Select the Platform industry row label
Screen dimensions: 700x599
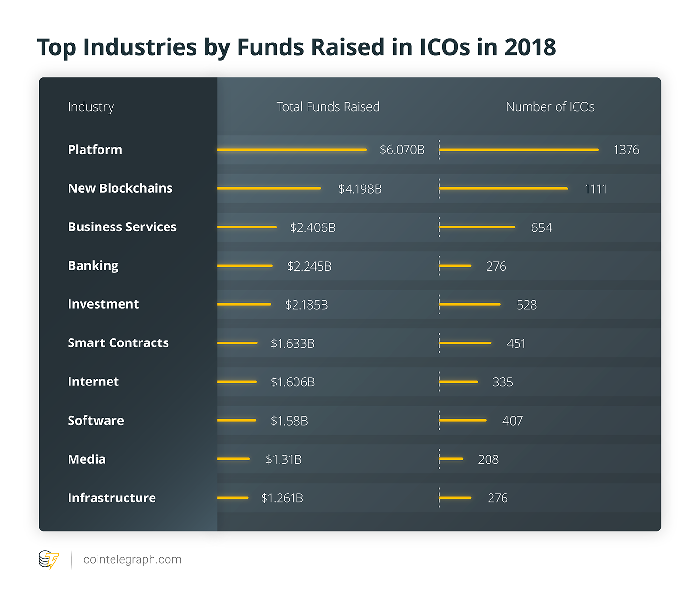click(95, 150)
